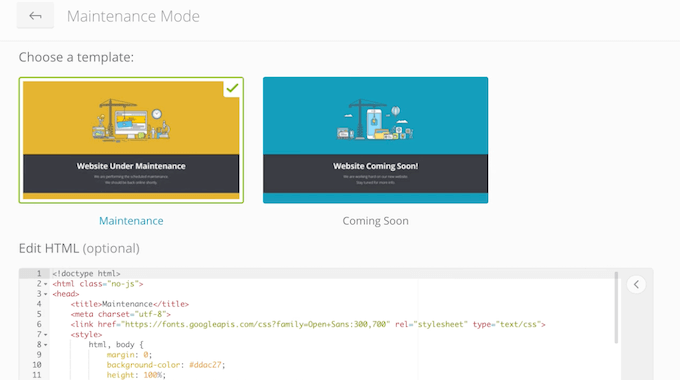Click line 1 doctype html text

86,274
